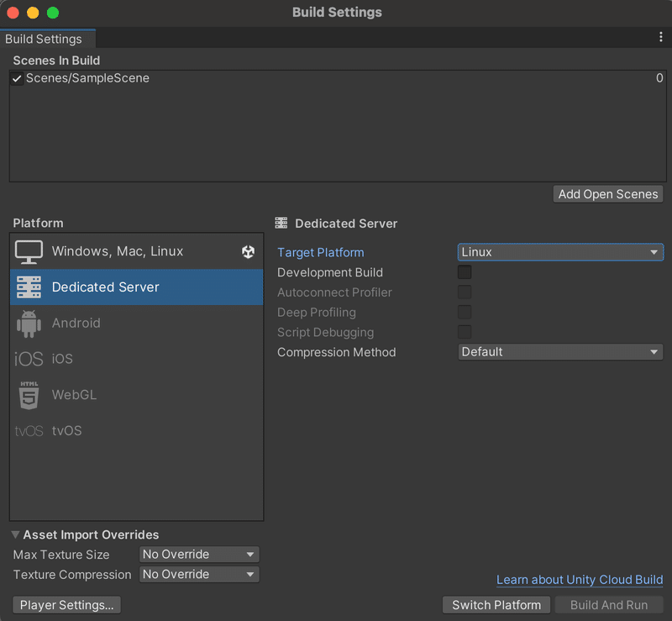Select the tvOS platform icon
This screenshot has height=621, width=672.
coord(29,430)
